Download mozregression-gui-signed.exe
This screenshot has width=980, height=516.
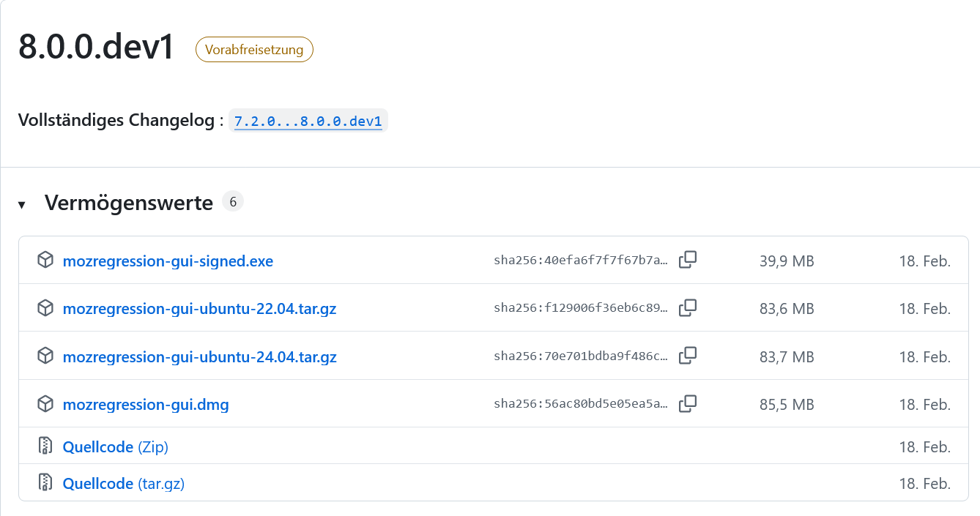(168, 261)
